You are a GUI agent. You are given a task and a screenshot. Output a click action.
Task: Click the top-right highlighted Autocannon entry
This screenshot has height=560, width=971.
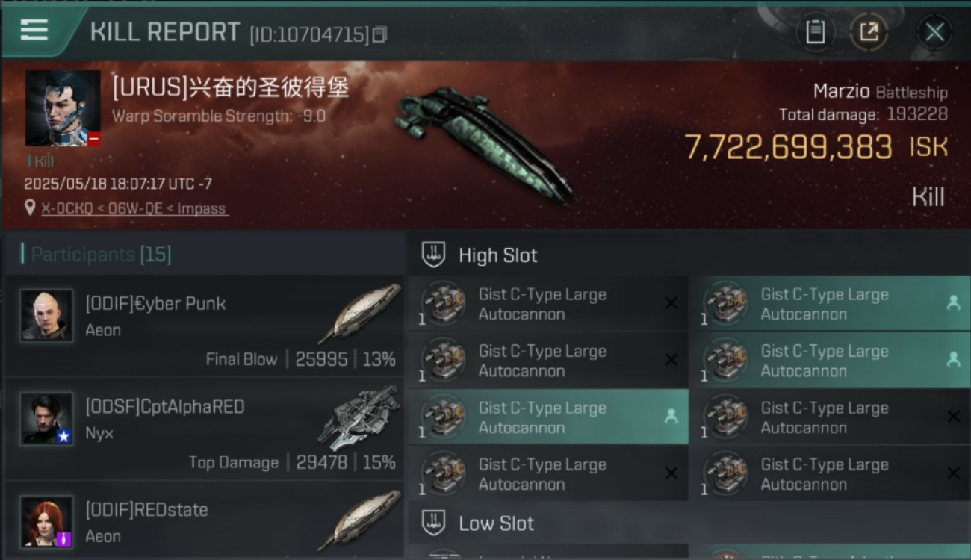coord(829,304)
